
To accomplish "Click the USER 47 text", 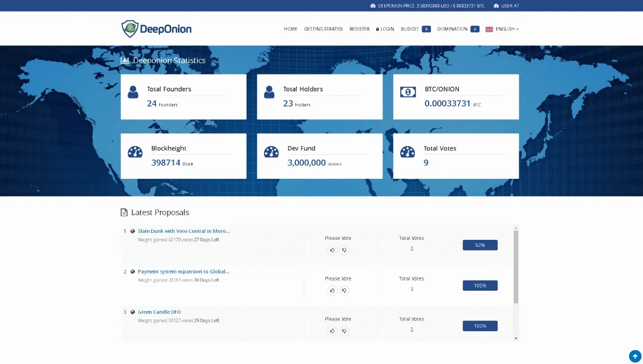I will (510, 6).
